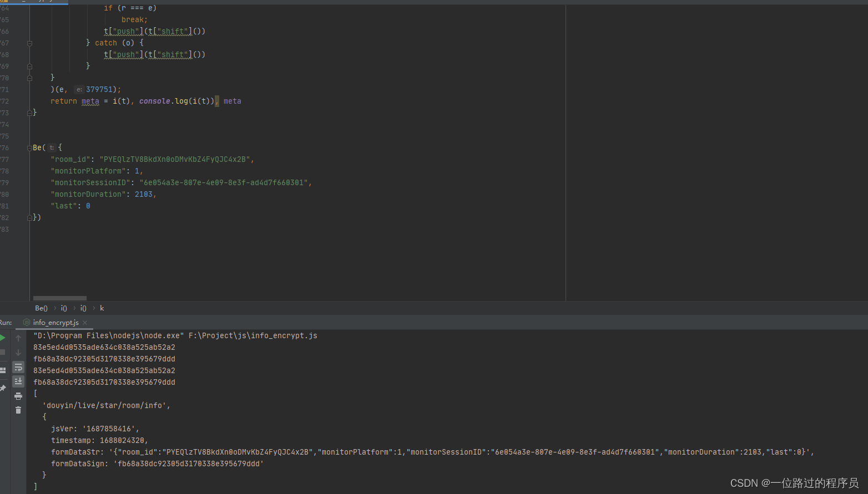868x494 pixels.
Task: Close the info_encrypt.js run tab
Action: pos(85,323)
